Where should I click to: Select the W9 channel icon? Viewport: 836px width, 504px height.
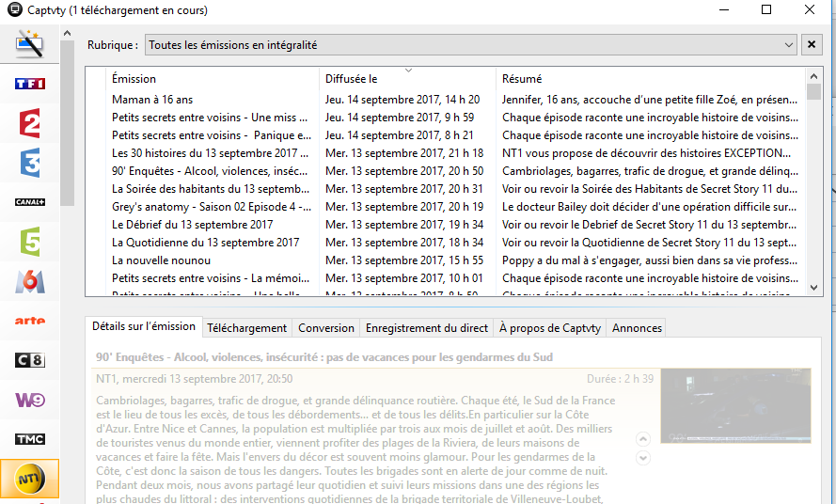(30, 400)
